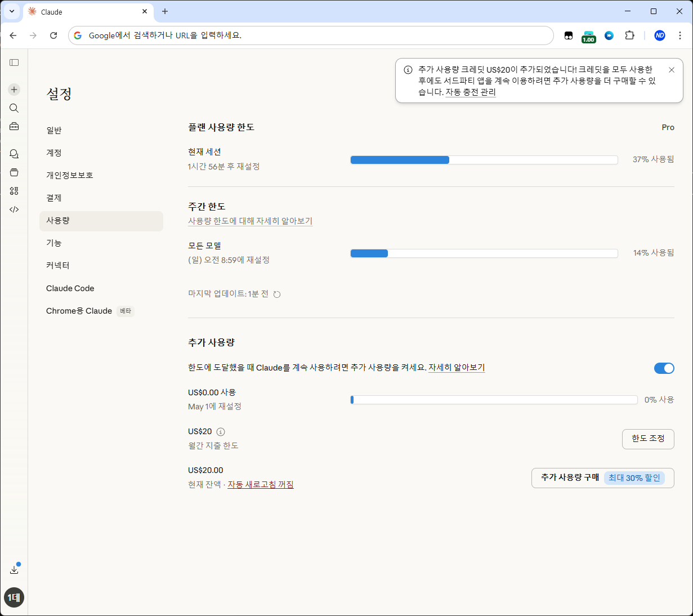Open the browser extensions puzzle icon

(x=629, y=35)
